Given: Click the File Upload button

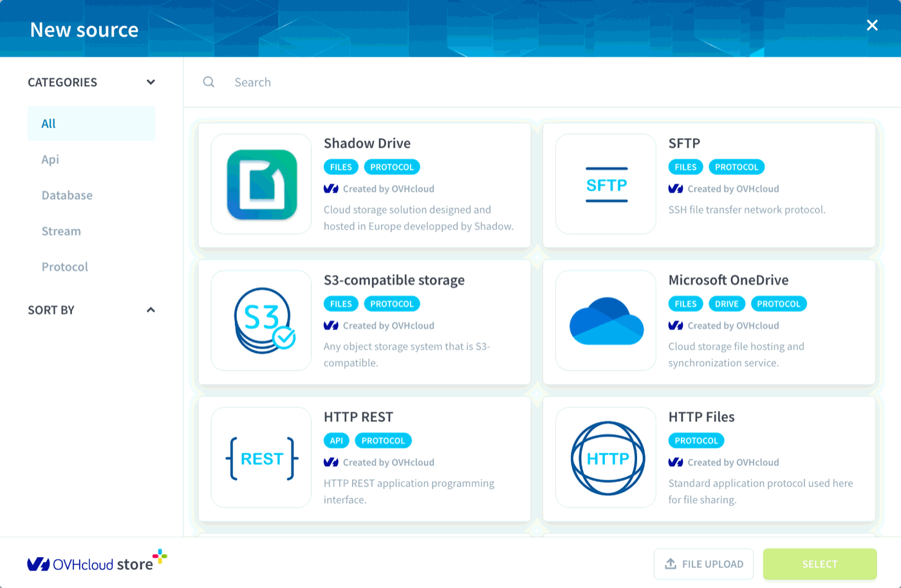Looking at the screenshot, I should [x=703, y=564].
